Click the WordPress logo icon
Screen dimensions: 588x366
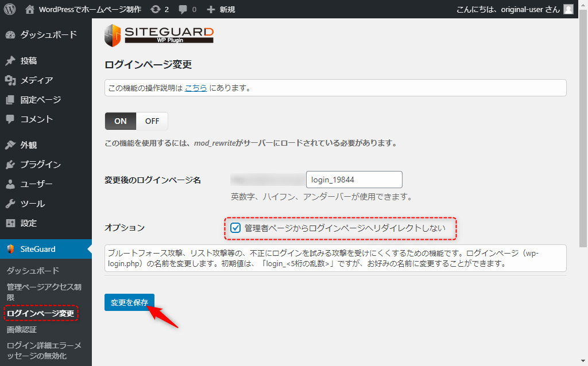(x=10, y=9)
